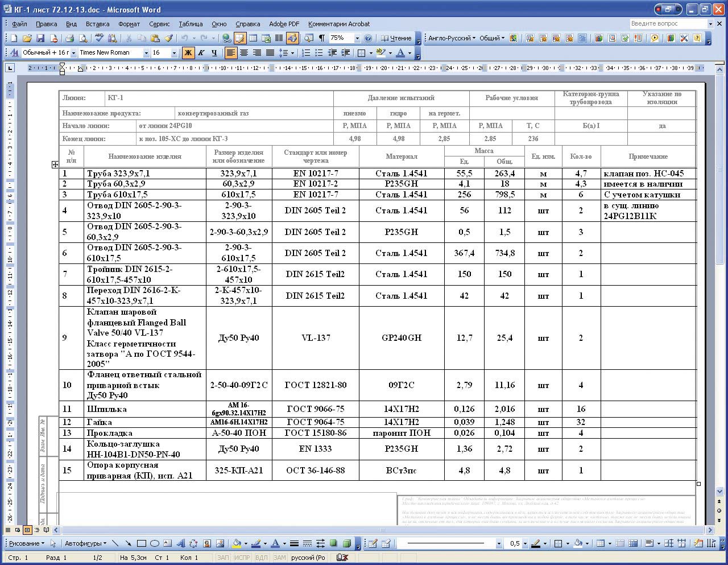This screenshot has height=565, width=728.
Task: Click the Word Help question-mark icon
Action: tap(368, 38)
